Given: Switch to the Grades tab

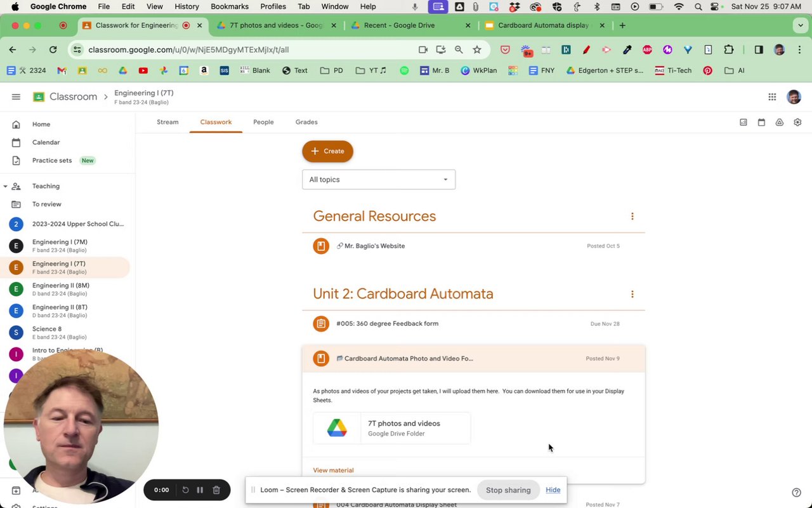Looking at the screenshot, I should tap(306, 122).
